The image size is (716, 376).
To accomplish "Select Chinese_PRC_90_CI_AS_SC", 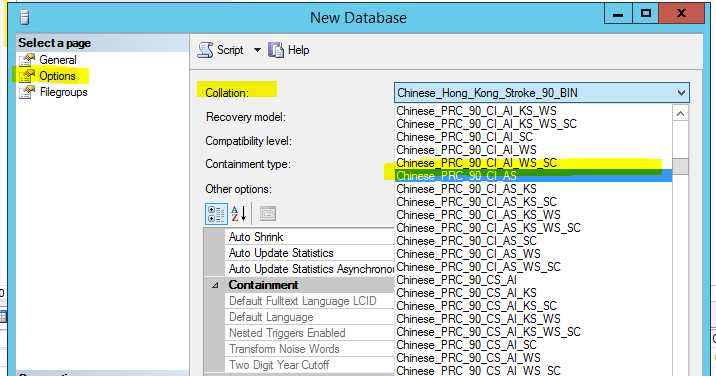I will [533, 241].
